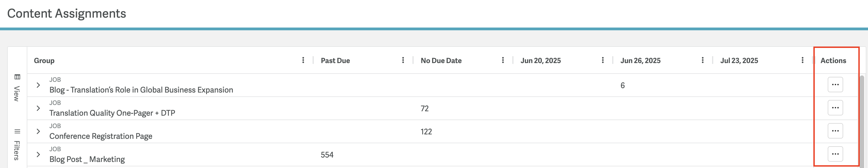This screenshot has width=868, height=168.
Task: Open the Jun 20, 2025 column menu
Action: pyautogui.click(x=603, y=60)
